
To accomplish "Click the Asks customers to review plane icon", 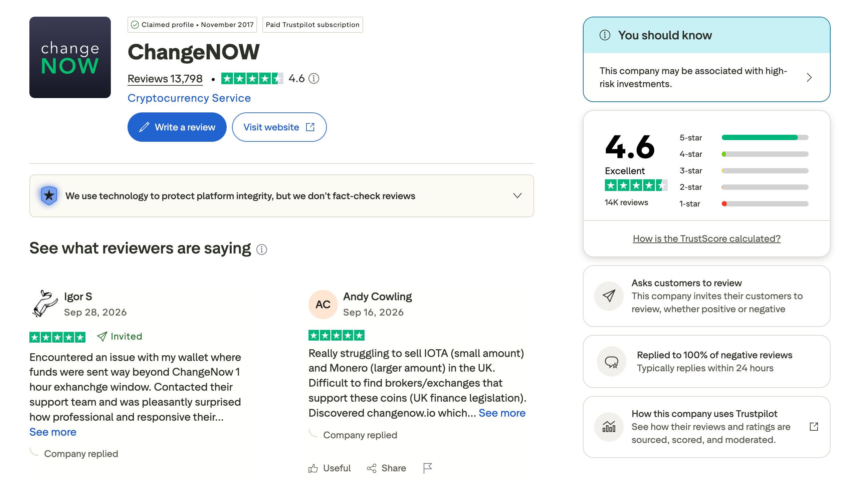I will pyautogui.click(x=609, y=296).
